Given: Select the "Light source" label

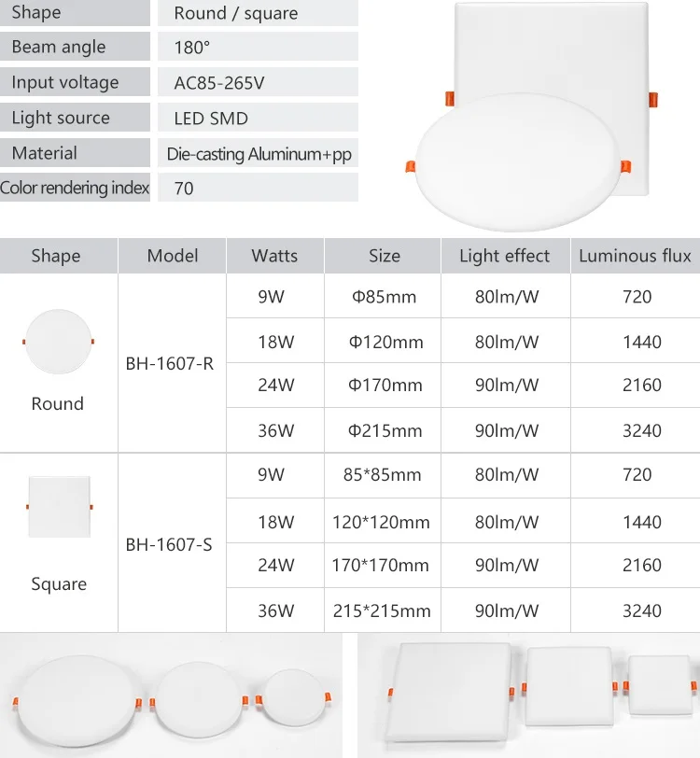Looking at the screenshot, I should pos(61,118).
